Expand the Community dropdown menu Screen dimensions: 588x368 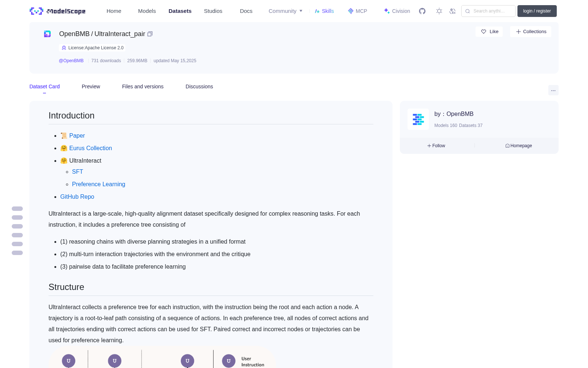[x=286, y=11]
